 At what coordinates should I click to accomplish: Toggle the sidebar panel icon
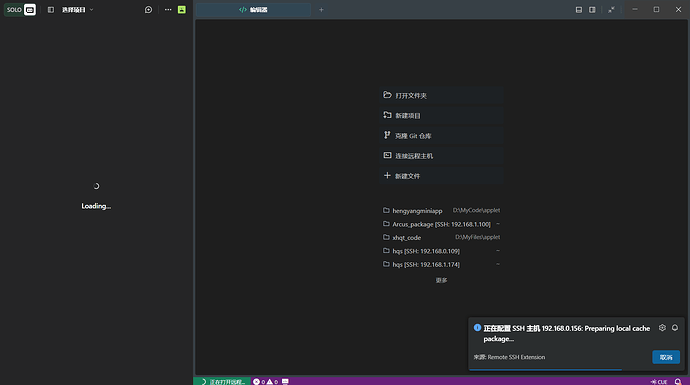[51, 10]
